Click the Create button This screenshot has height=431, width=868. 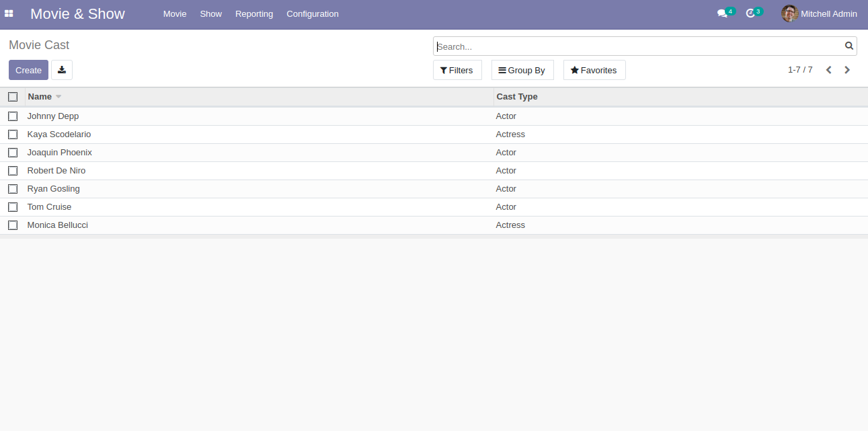click(28, 70)
